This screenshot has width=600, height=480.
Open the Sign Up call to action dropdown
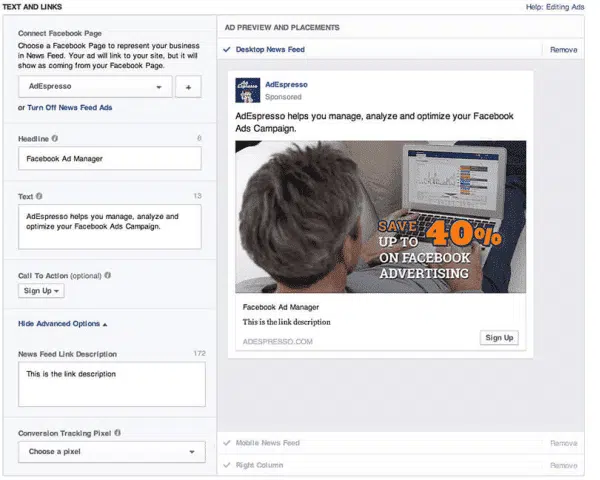(x=43, y=290)
